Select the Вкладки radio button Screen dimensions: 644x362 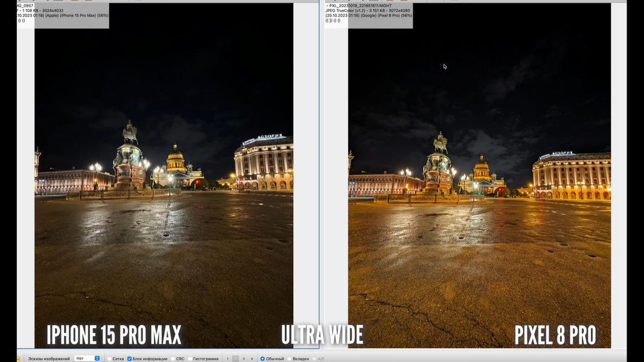coord(289,359)
